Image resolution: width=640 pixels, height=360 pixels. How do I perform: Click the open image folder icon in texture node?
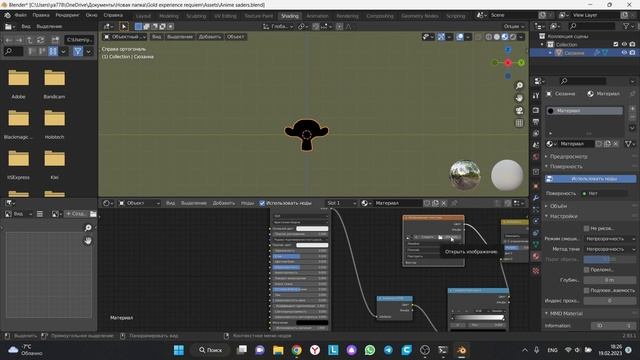[440, 237]
